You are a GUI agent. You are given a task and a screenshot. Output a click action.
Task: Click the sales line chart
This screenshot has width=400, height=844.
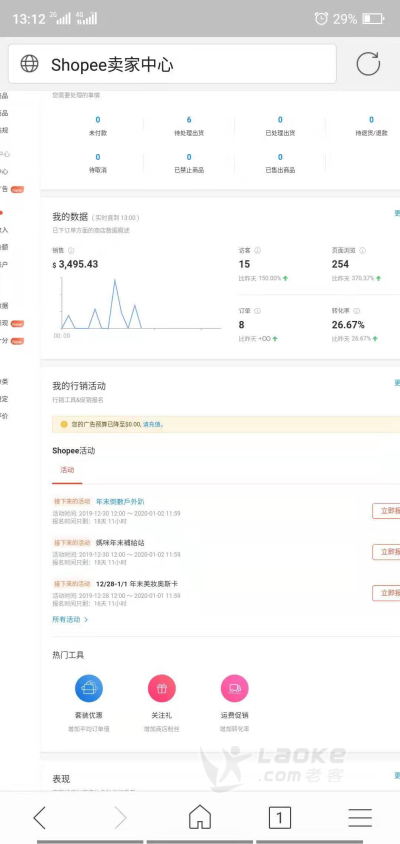pyautogui.click(x=141, y=304)
